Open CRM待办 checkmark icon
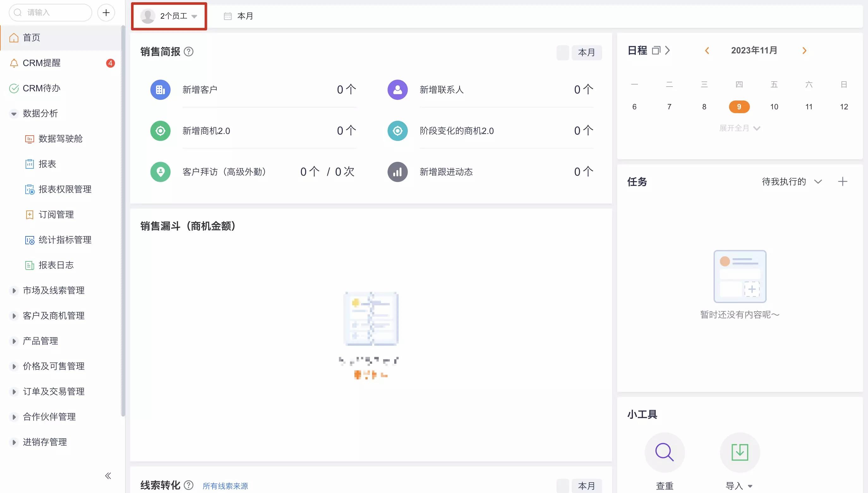This screenshot has width=868, height=493. click(x=14, y=88)
